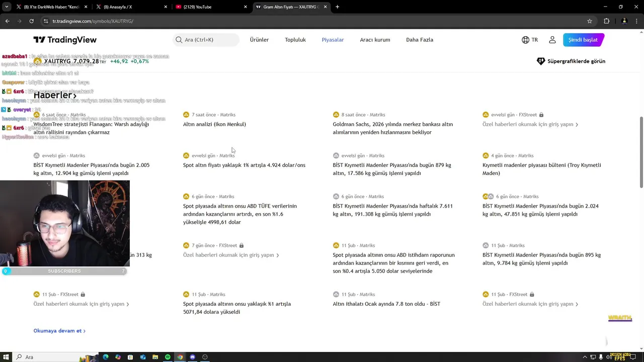Bookmark this page with the star icon
This screenshot has height=362, width=644.
[590, 21]
